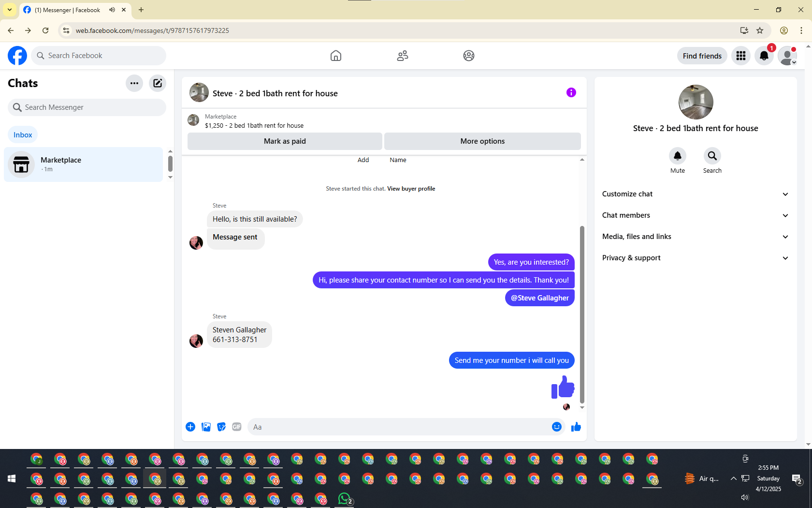Screen dimensions: 812x508
Task: Open more actions plus icon in composer
Action: (190, 427)
